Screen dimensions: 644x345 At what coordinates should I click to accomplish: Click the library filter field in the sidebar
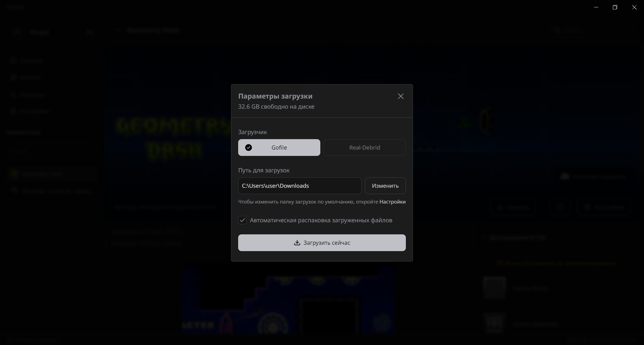point(52,151)
